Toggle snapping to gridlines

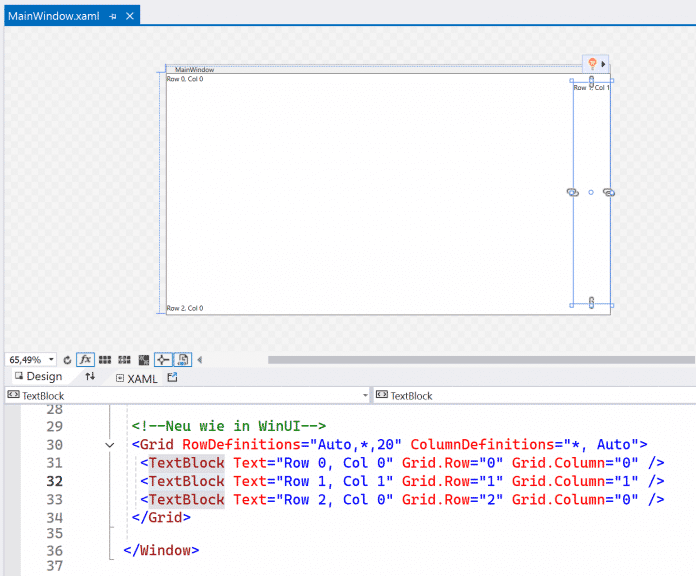tap(124, 360)
